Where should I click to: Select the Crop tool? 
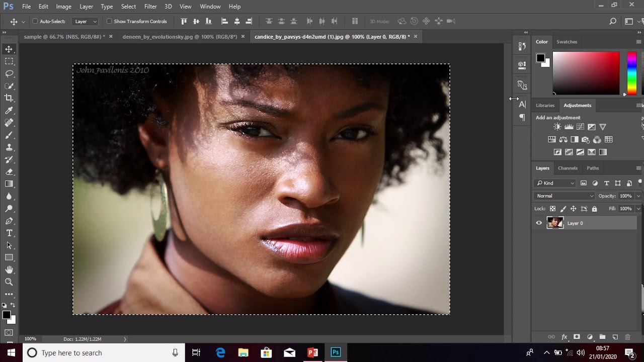coord(9,98)
